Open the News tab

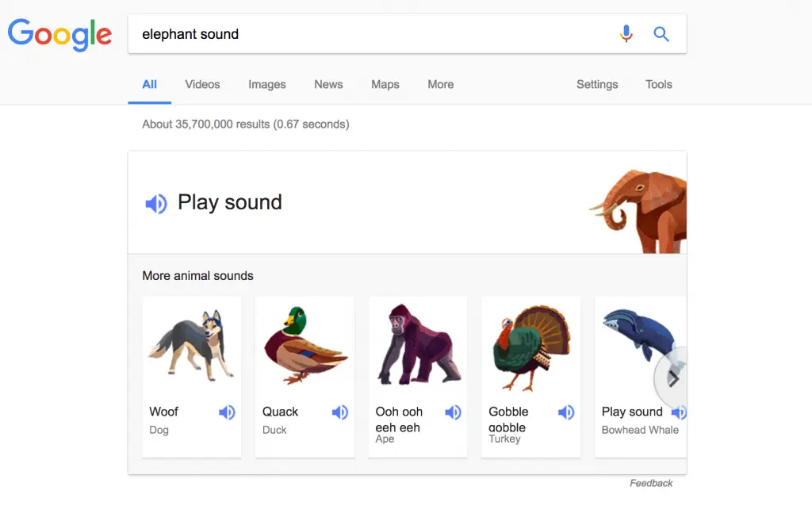[x=328, y=84]
